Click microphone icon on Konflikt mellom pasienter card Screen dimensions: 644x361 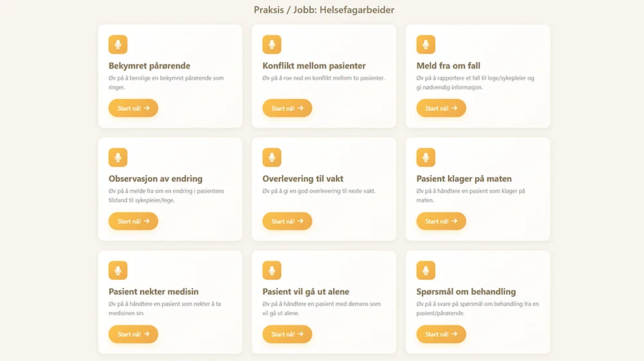(x=272, y=44)
